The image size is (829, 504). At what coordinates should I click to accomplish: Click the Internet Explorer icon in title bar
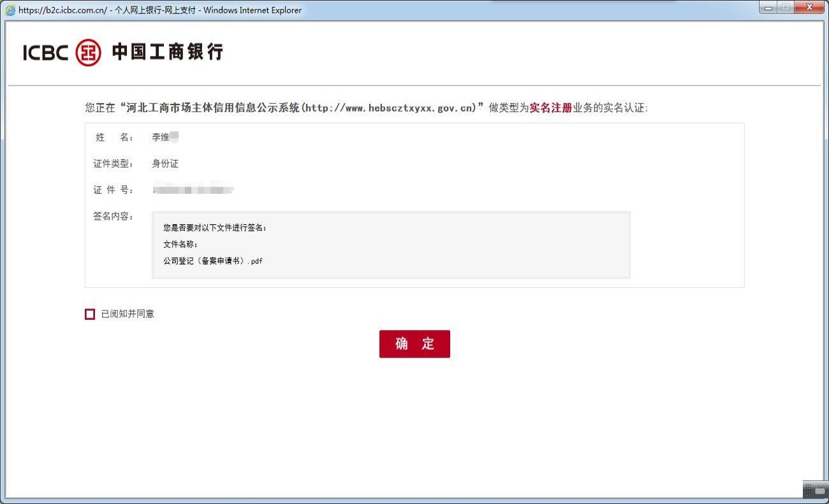[x=10, y=10]
